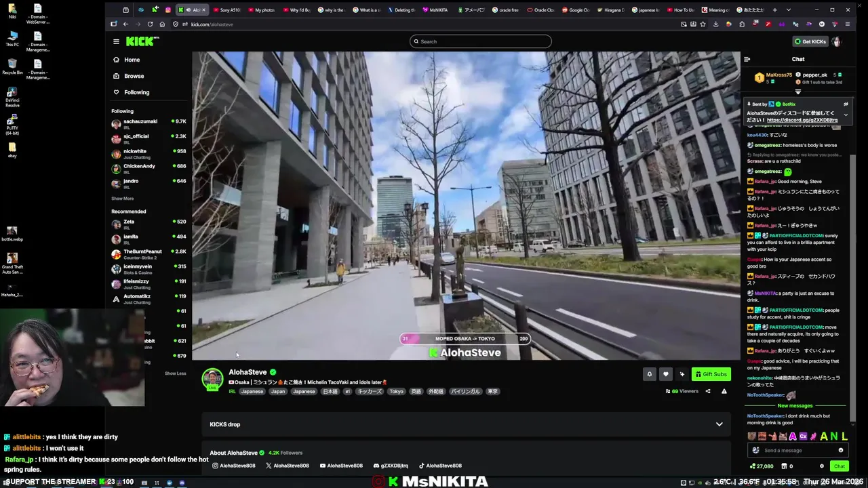Open the 27,080 channel points balance
Viewport: 868px width, 488px height.
coord(762,466)
